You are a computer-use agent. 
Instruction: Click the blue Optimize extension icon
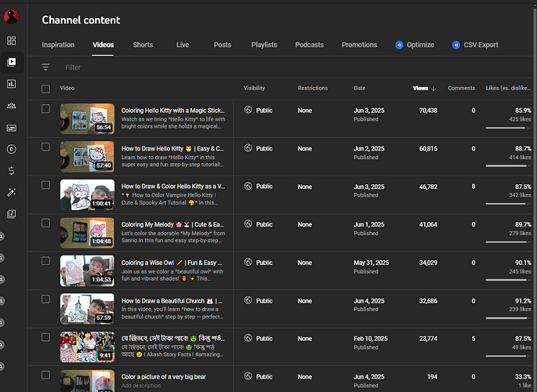[399, 45]
